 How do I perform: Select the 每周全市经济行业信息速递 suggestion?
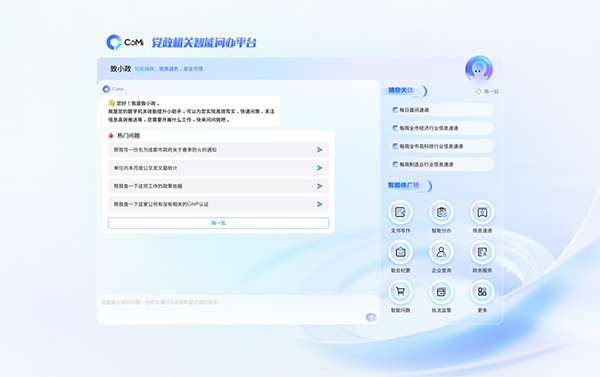point(441,128)
